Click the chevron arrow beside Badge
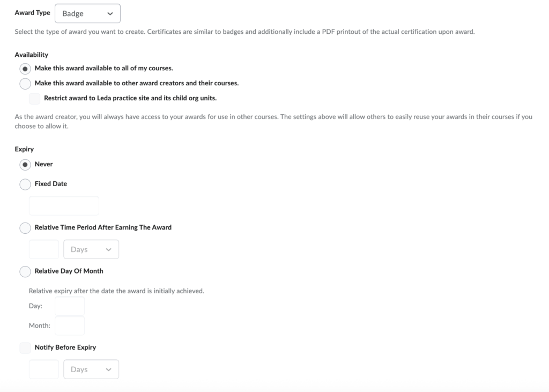This screenshot has height=392, width=549. click(x=110, y=13)
